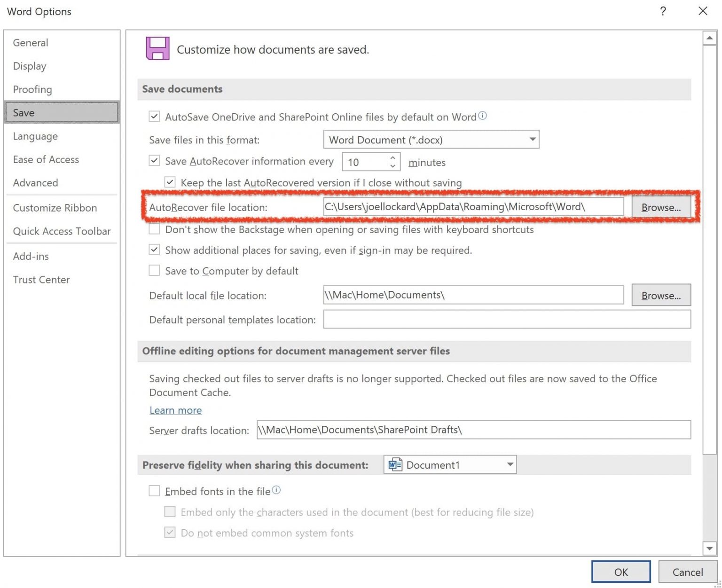Click the floppy disk save icon
This screenshot has width=722, height=588.
coord(157,47)
